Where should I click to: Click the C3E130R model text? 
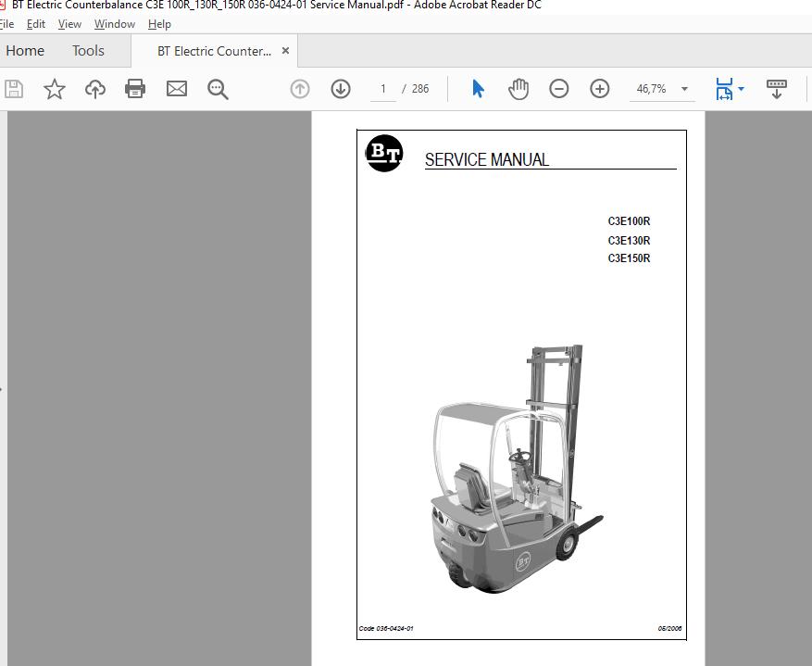tap(629, 240)
